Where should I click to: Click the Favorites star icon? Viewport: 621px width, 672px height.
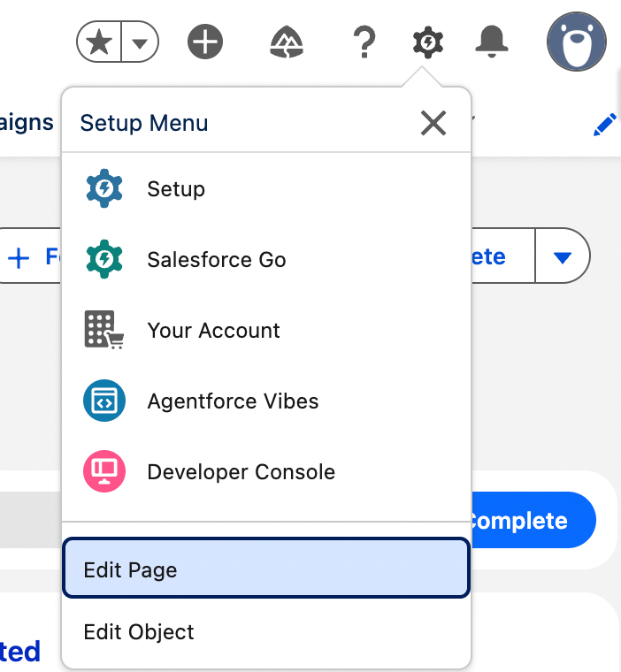click(x=99, y=42)
